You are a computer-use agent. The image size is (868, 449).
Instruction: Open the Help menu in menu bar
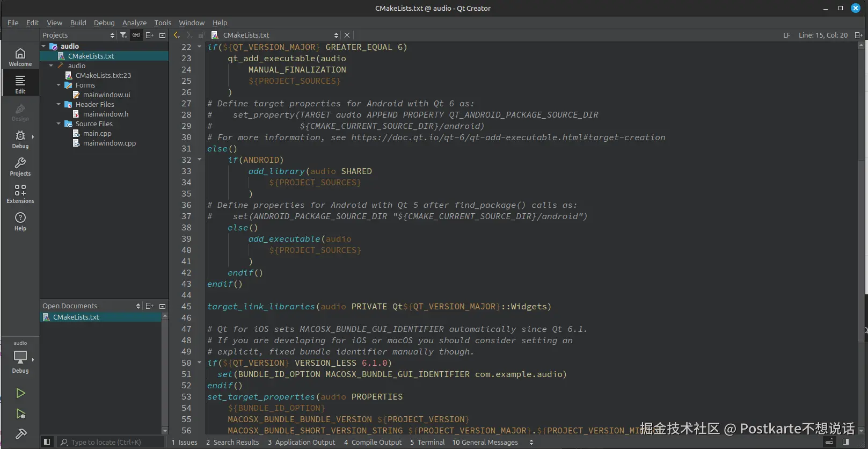220,23
